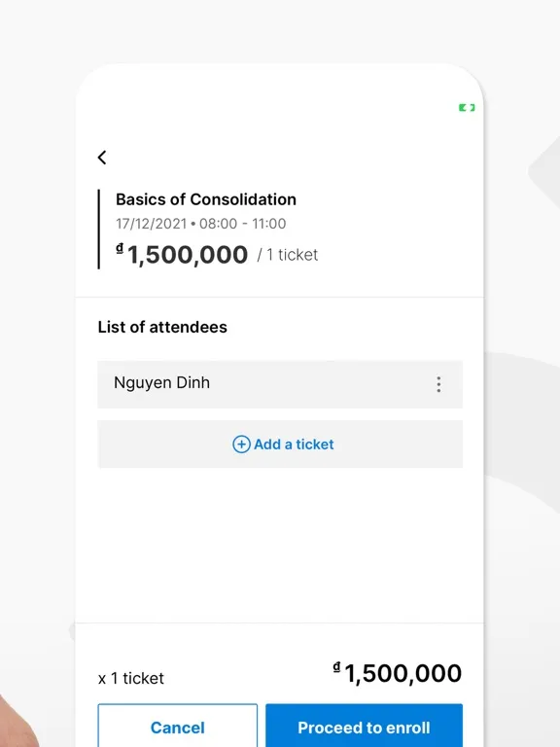Click the Proceed to enroll button
Screen dimensions: 560x747
(x=365, y=726)
